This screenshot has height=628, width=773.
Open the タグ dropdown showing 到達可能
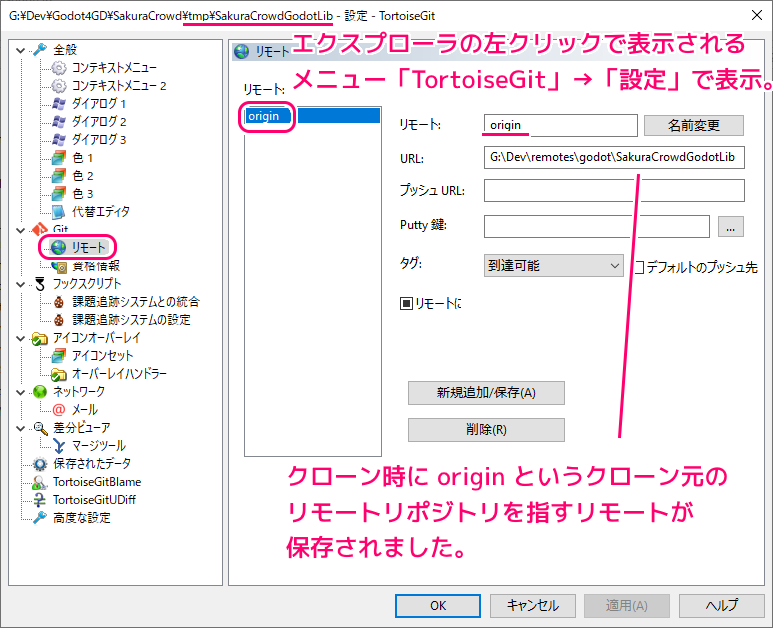tap(553, 266)
